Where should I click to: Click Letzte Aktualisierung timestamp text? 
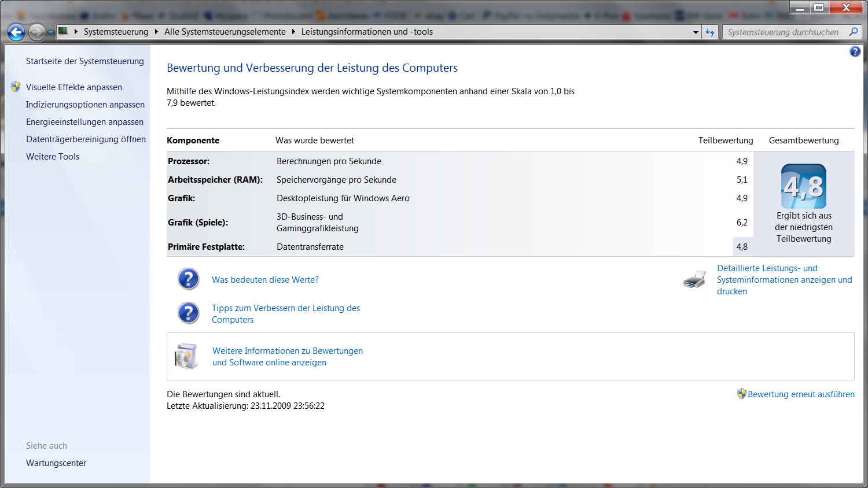pyautogui.click(x=246, y=406)
